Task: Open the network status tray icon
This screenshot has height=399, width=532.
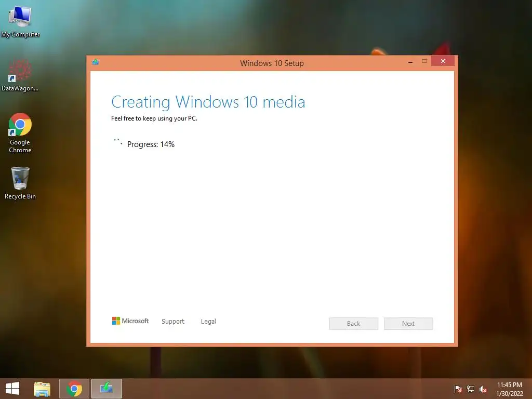Action: point(471,389)
